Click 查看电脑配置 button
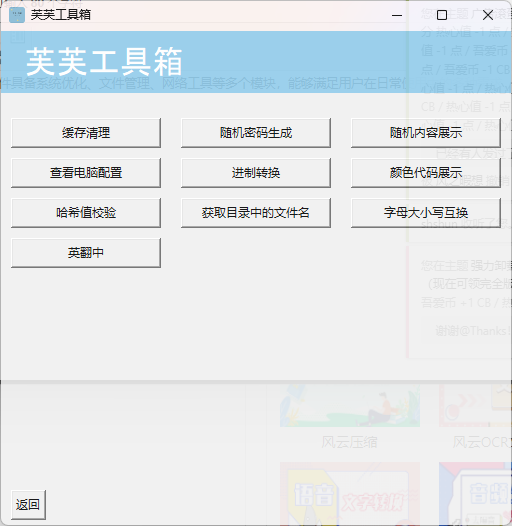The width and height of the screenshot is (512, 526). [86, 173]
